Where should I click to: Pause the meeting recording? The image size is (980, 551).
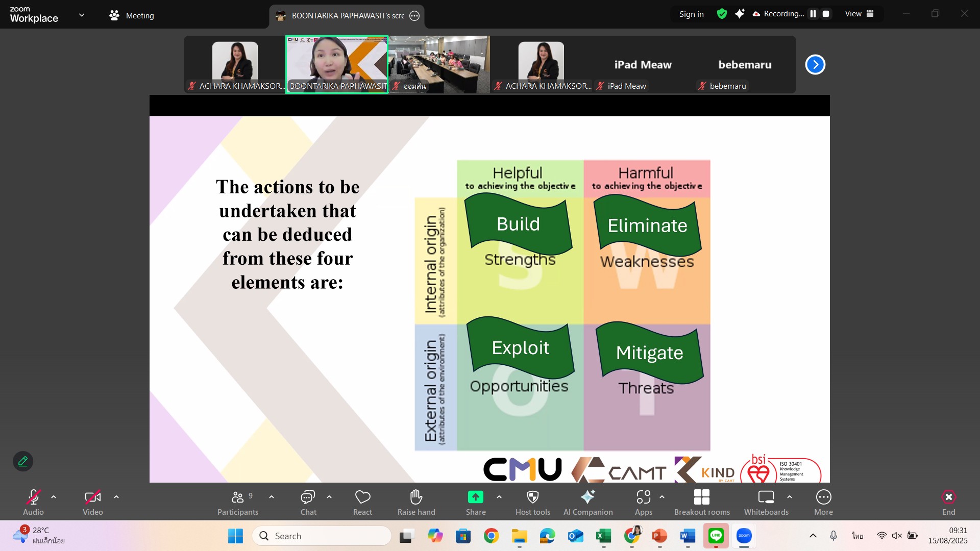coord(813,14)
